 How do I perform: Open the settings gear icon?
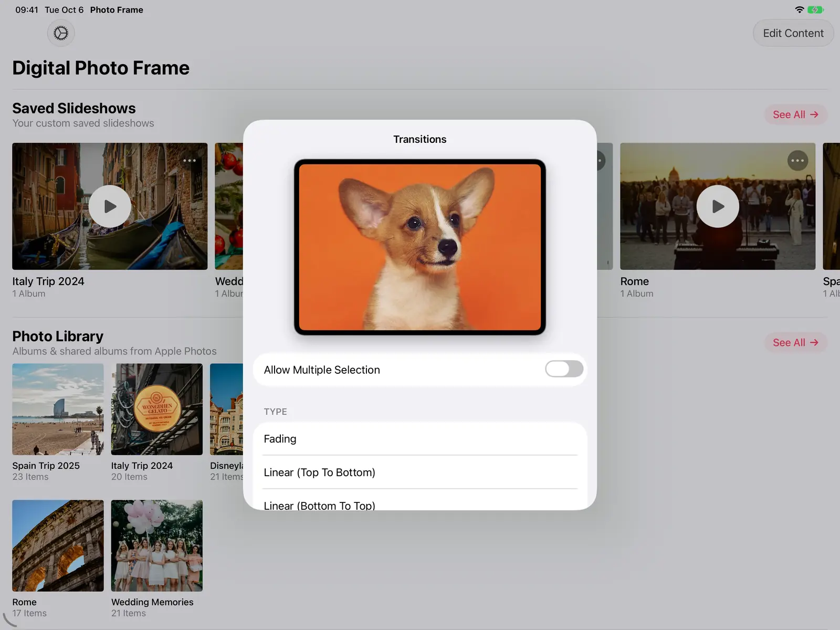61,33
